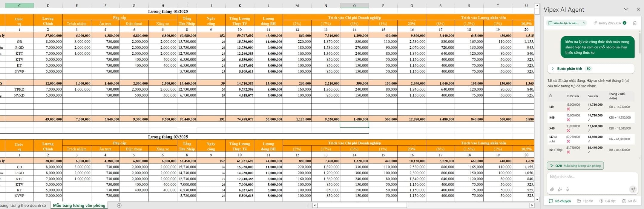Select column C header
The width and height of the screenshot is (644, 209).
click(19, 5)
